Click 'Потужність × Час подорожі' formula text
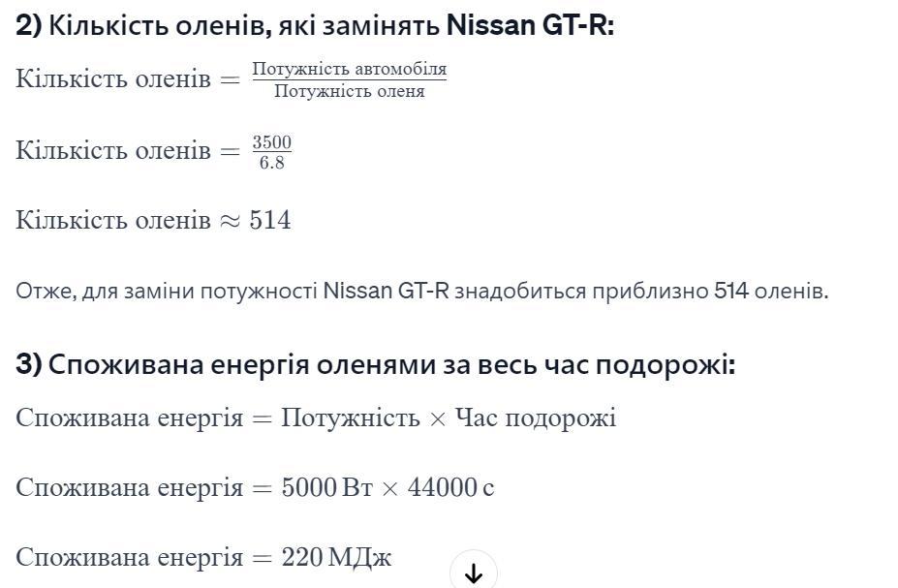The height and width of the screenshot is (588, 898). point(449,418)
